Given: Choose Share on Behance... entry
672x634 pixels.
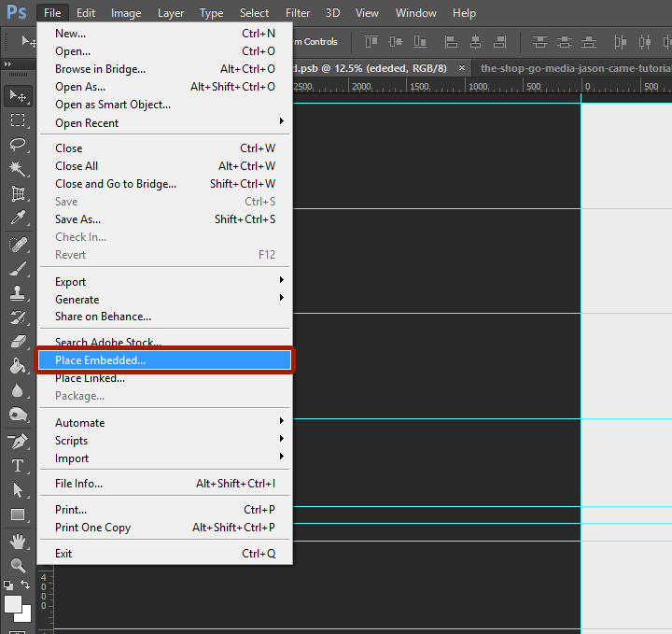Looking at the screenshot, I should coord(164,317).
